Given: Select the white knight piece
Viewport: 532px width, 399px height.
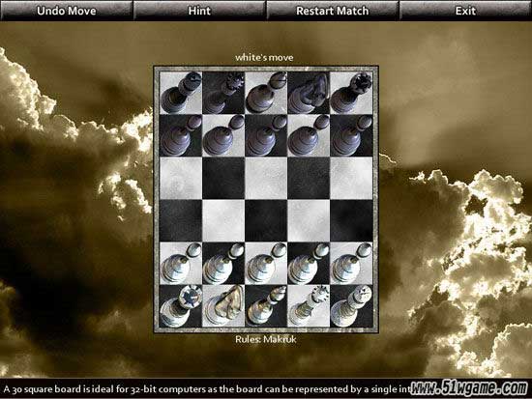Looking at the screenshot, I should [223, 306].
